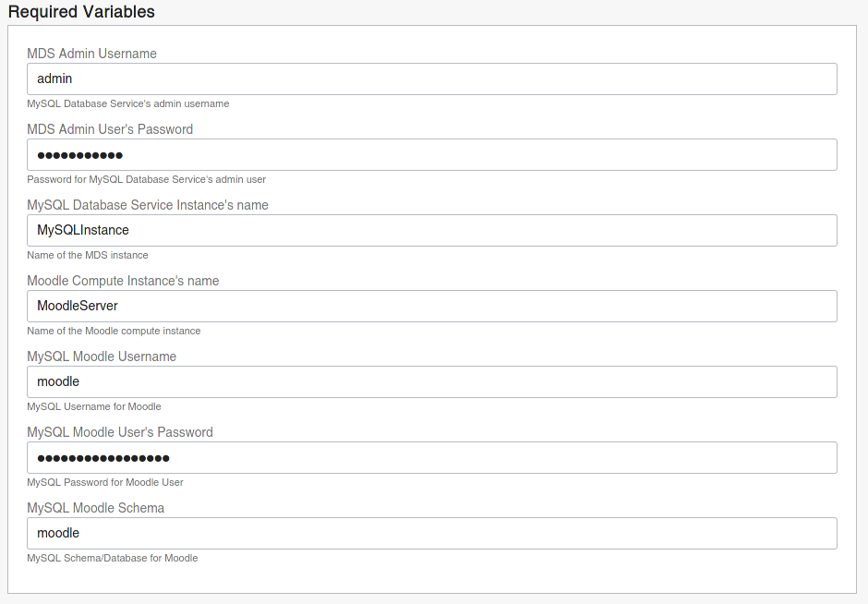The height and width of the screenshot is (604, 868).
Task: Click the "MySQL Moodle User's Password" label
Action: click(x=120, y=433)
